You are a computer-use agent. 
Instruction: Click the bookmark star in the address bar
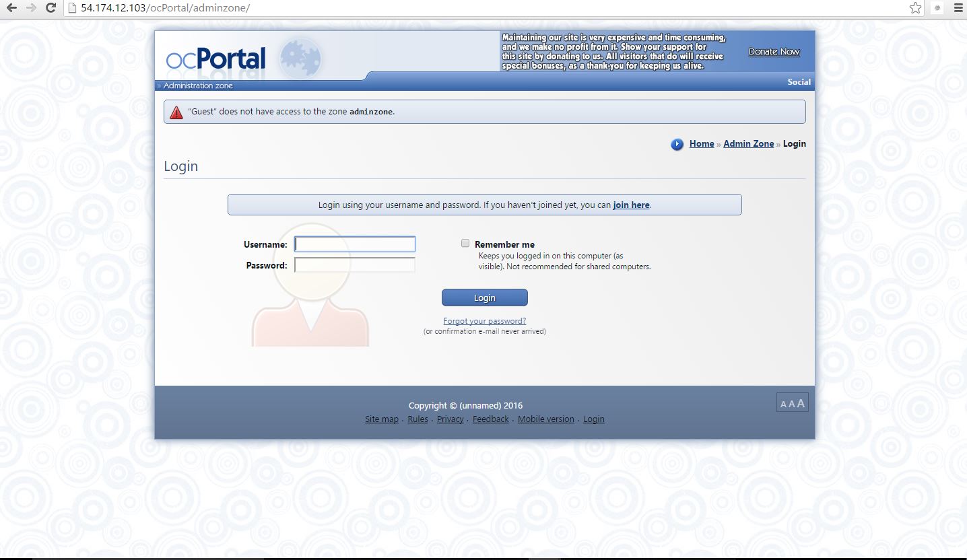[914, 8]
